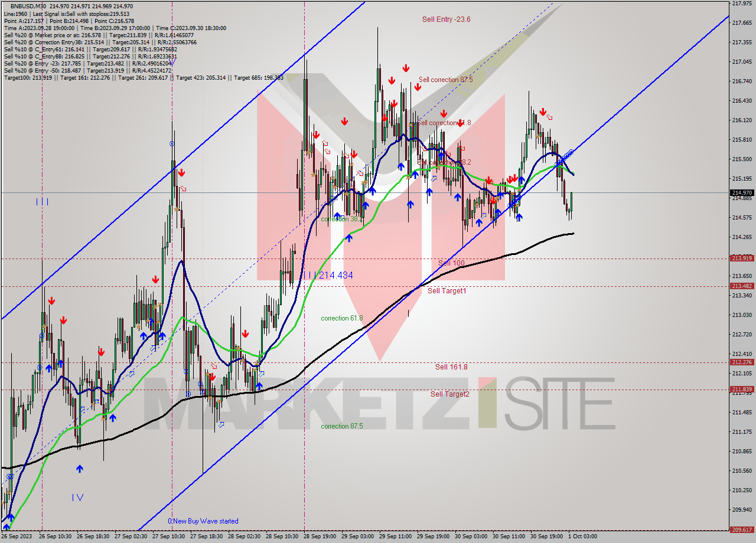Viewport: 756px width, 543px height.
Task: Click the 'I V' wave label
Action: (77, 498)
